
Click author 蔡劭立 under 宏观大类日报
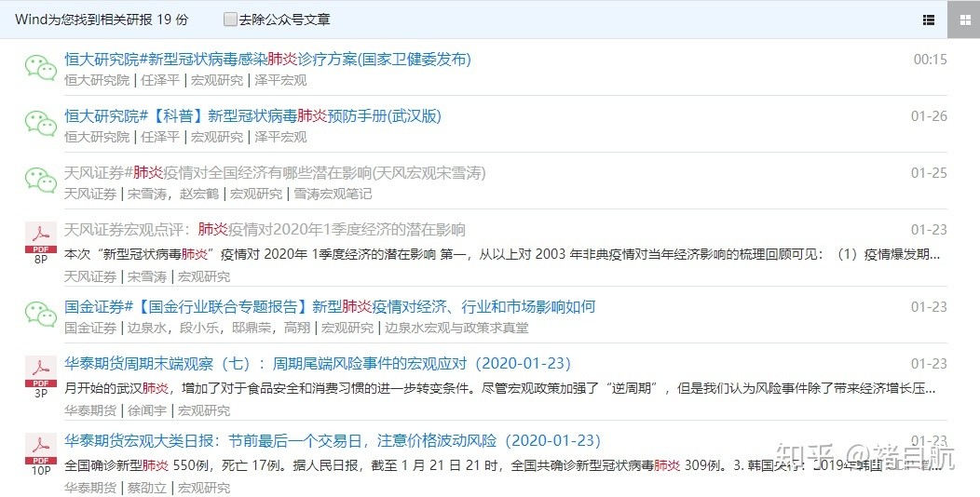[x=147, y=489]
